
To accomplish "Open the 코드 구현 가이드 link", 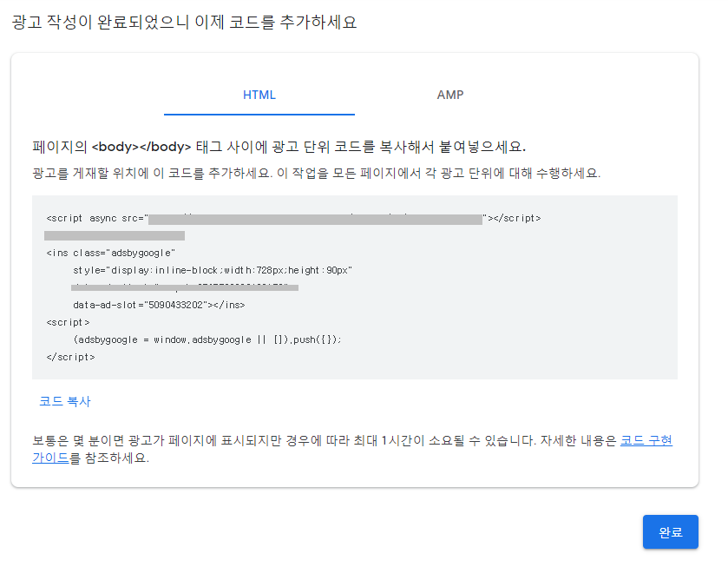I will coord(646,440).
